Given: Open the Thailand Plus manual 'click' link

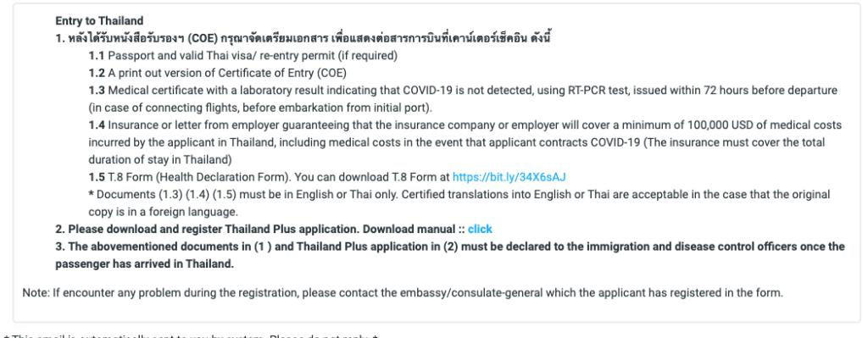Looking at the screenshot, I should 480,229.
